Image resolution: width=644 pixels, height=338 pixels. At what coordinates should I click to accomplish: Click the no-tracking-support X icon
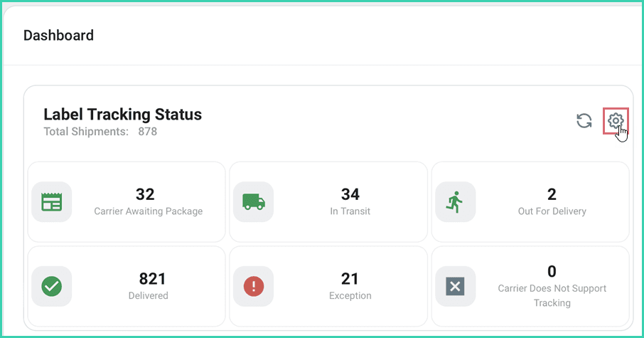point(455,286)
